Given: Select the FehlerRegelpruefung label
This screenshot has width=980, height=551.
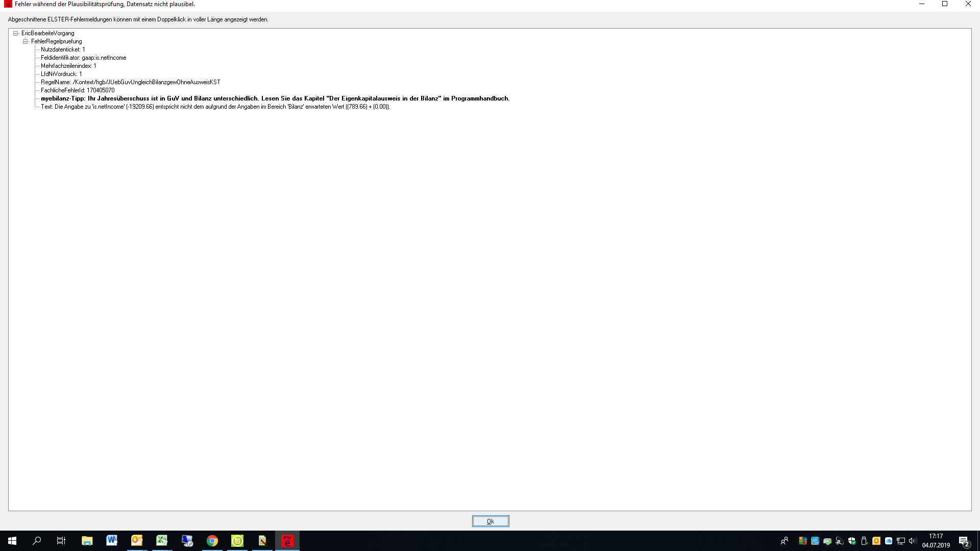Looking at the screenshot, I should pos(56,41).
